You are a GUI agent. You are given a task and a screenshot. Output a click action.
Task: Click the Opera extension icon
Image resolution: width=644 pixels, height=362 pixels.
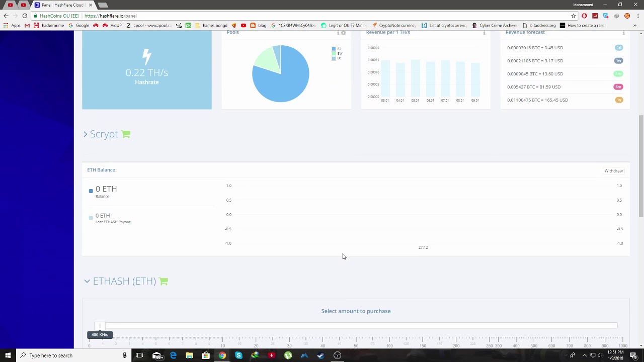tap(584, 16)
